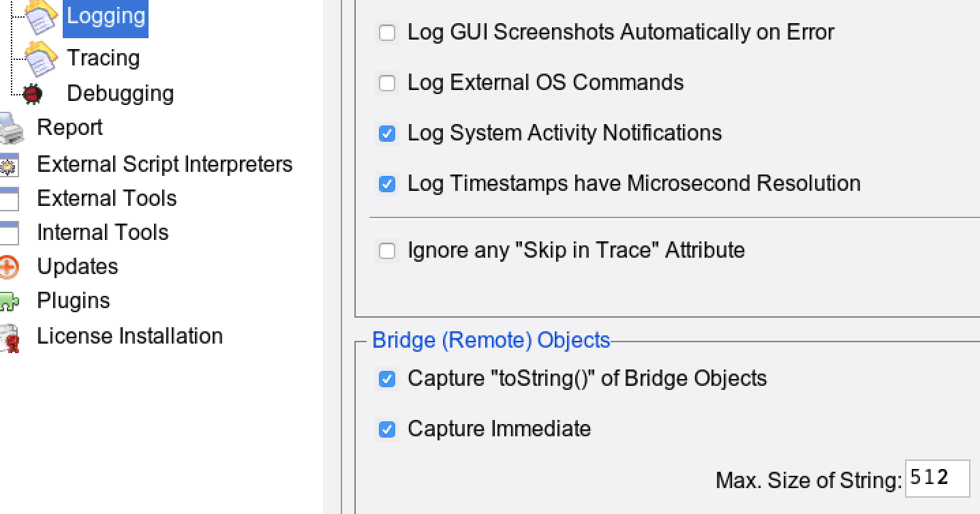Select the Tracing settings tree item
The width and height of the screenshot is (980, 514).
(x=103, y=59)
